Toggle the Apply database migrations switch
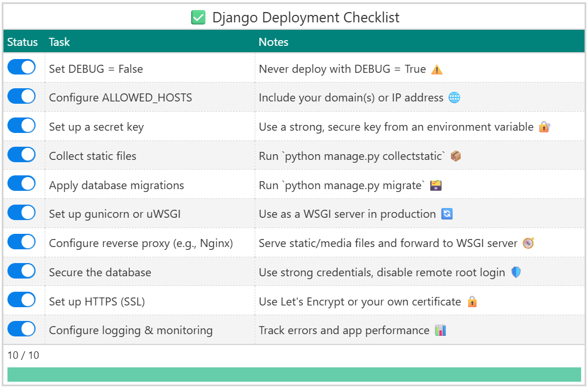Viewport: 588px width, 388px height. point(21,183)
